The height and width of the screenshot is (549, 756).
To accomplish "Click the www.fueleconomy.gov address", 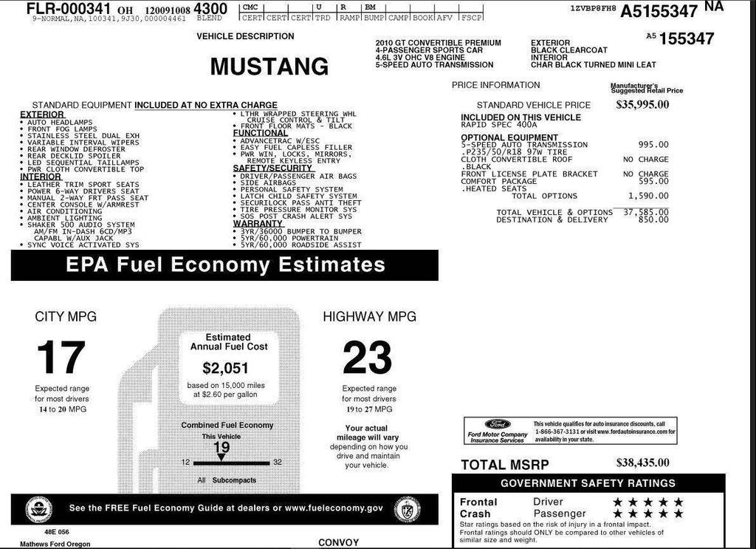I will pyautogui.click(x=334, y=508).
